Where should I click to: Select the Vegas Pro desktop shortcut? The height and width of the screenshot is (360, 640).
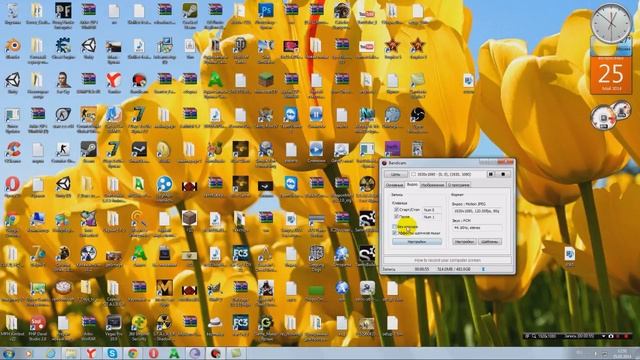(x=113, y=322)
